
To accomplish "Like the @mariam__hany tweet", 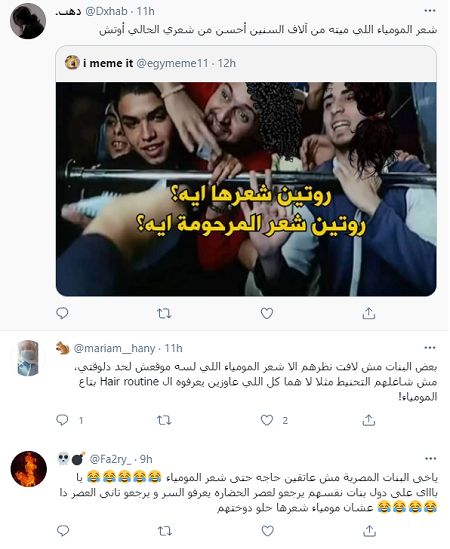I will coord(267,420).
